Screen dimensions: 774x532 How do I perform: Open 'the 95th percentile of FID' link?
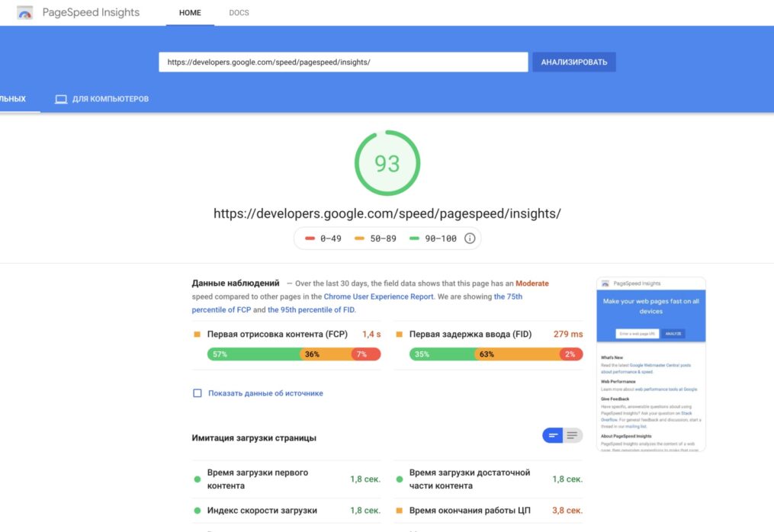[311, 310]
